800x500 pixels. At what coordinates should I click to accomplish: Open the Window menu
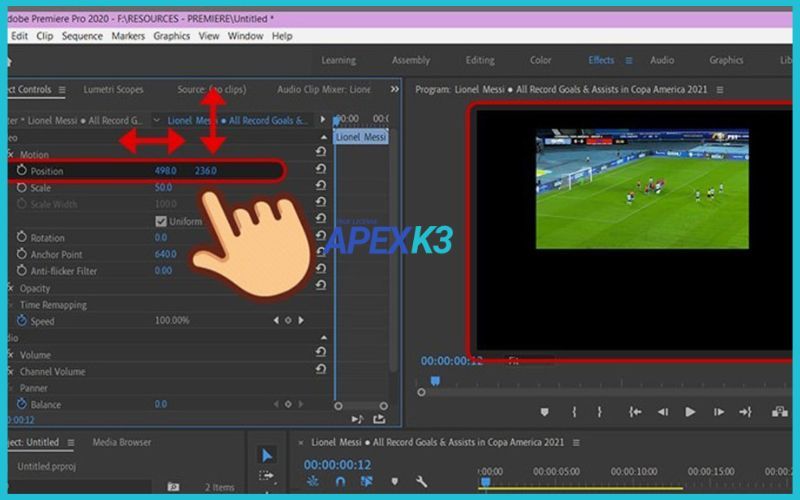[245, 36]
